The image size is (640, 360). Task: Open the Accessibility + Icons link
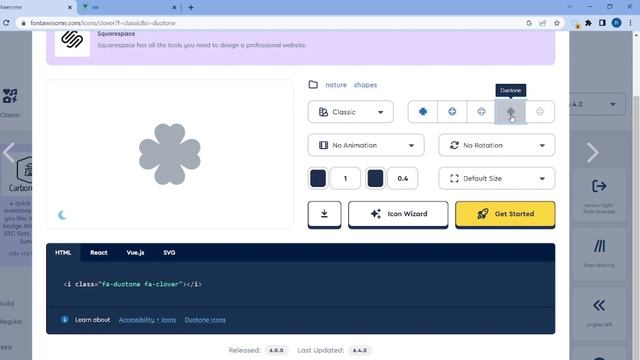(147, 320)
